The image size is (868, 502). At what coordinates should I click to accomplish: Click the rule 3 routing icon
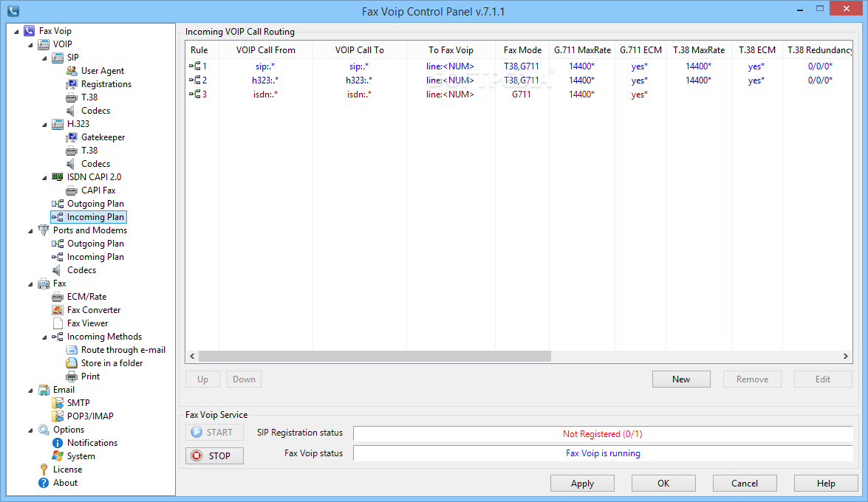click(x=194, y=94)
